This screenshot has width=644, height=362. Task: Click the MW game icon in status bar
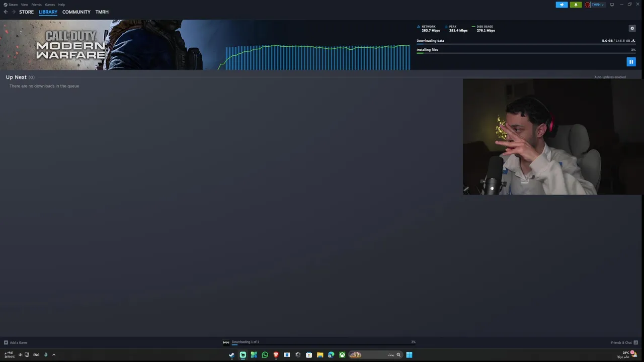(x=226, y=342)
